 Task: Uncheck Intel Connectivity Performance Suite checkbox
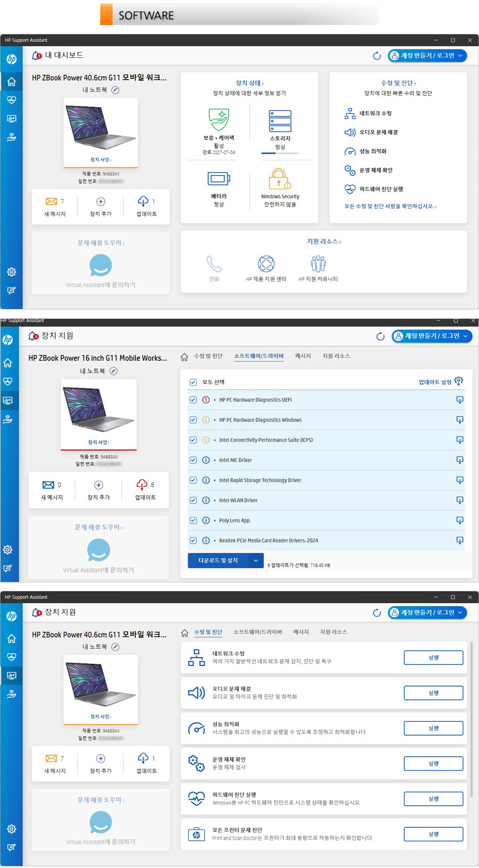coord(193,440)
